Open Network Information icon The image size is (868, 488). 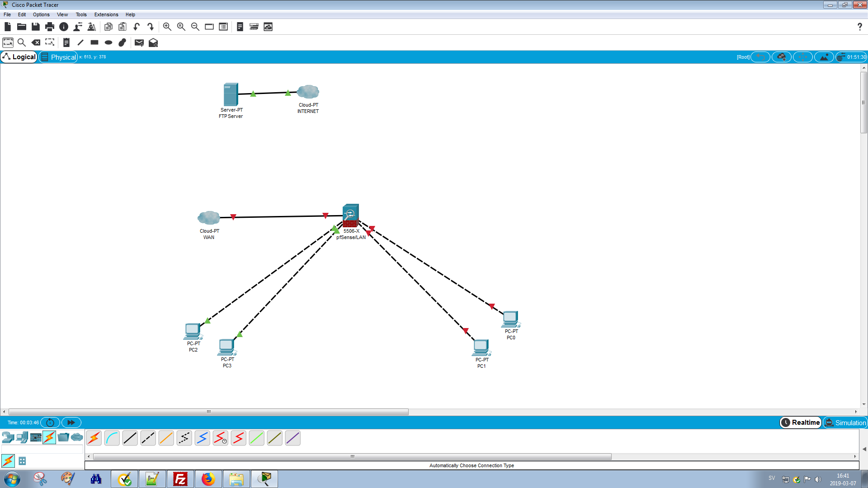coord(64,27)
